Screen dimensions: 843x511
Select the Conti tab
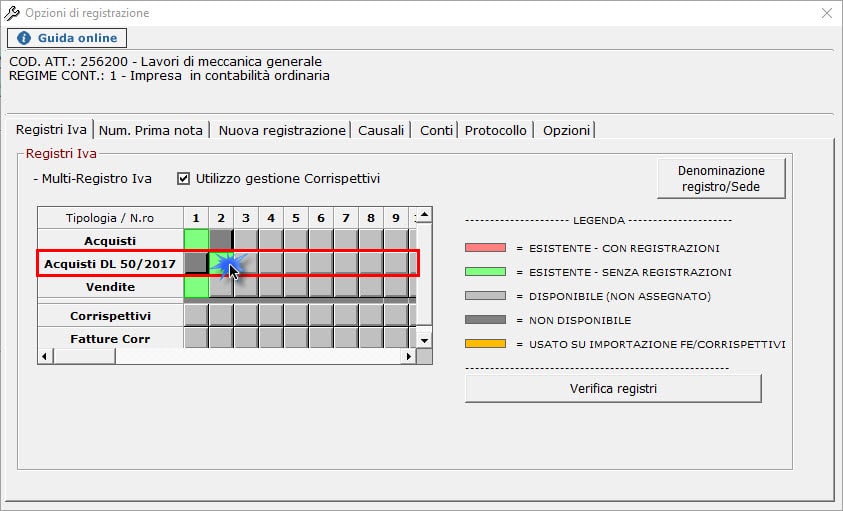(436, 130)
